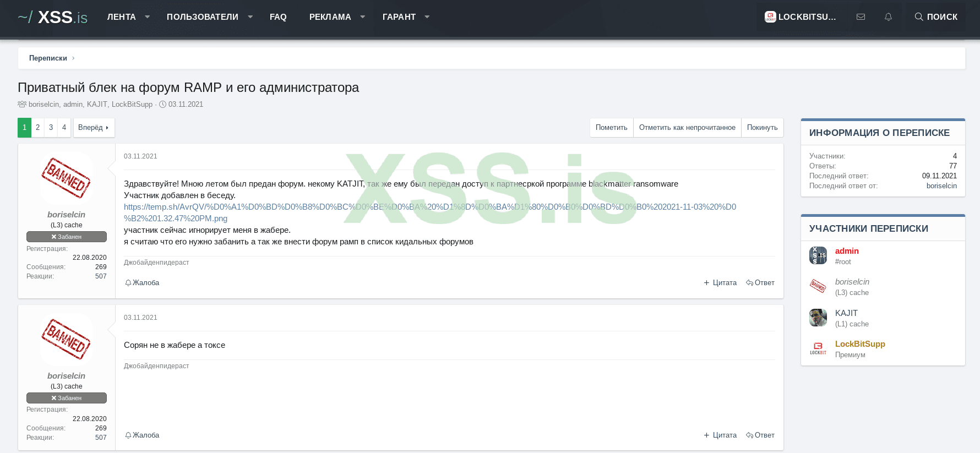
Task: Click the ПОИСК search button
Action: 936,17
